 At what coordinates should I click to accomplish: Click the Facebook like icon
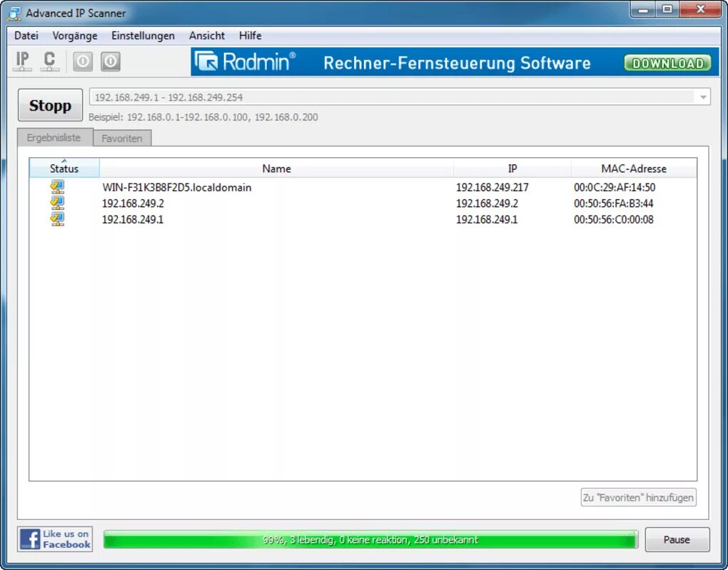click(x=55, y=539)
